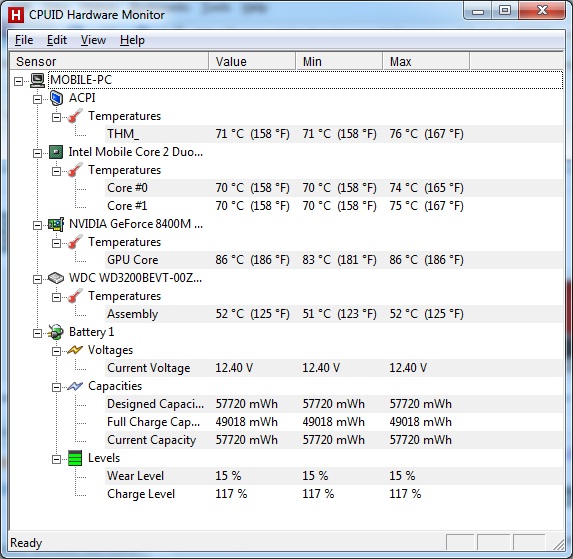Select the Wear Level row

tap(334, 476)
